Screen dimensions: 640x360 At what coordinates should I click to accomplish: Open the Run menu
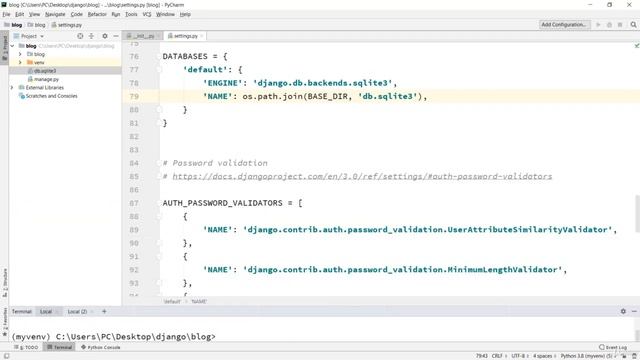click(116, 14)
